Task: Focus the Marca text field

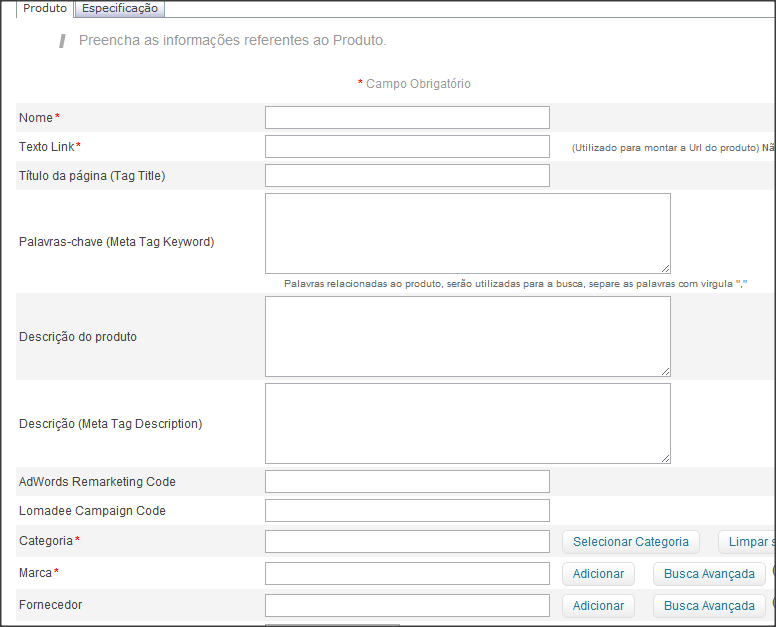Action: coord(407,574)
